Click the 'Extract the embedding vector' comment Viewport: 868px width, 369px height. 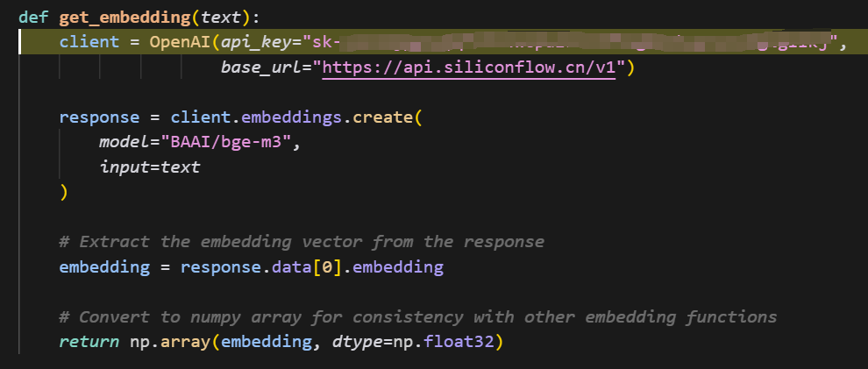tap(302, 242)
